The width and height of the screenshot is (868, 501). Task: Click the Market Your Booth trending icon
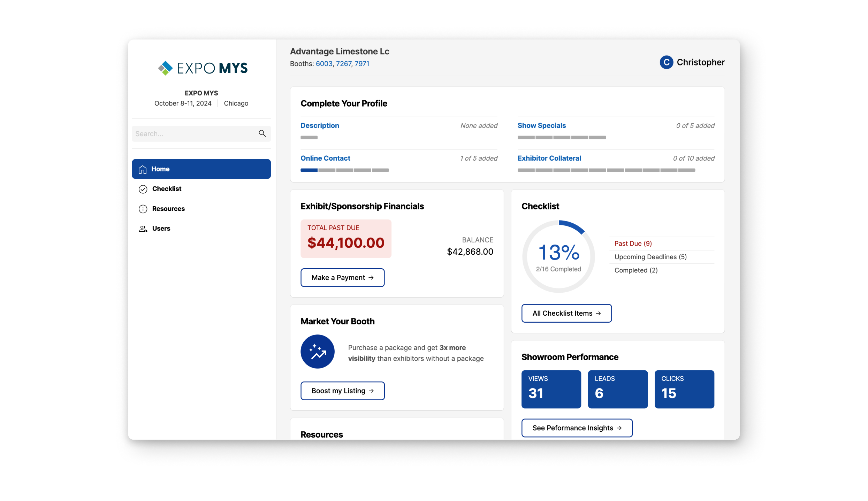click(317, 352)
